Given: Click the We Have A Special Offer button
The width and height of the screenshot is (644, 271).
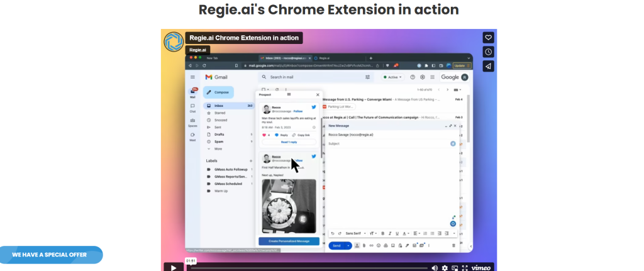Looking at the screenshot, I should 50,255.
